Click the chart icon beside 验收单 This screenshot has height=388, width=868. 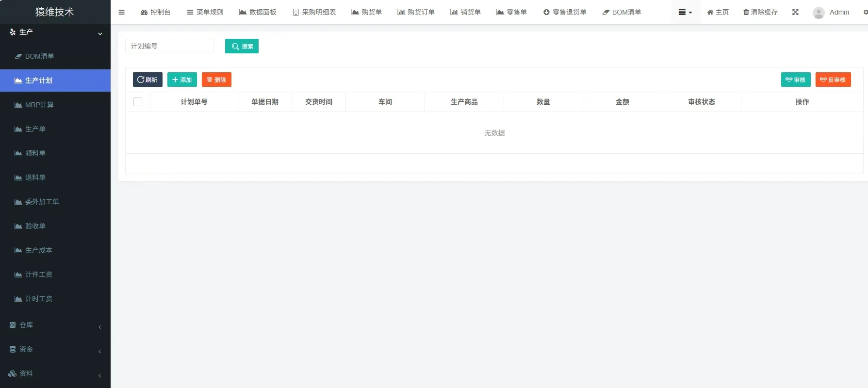click(x=18, y=226)
